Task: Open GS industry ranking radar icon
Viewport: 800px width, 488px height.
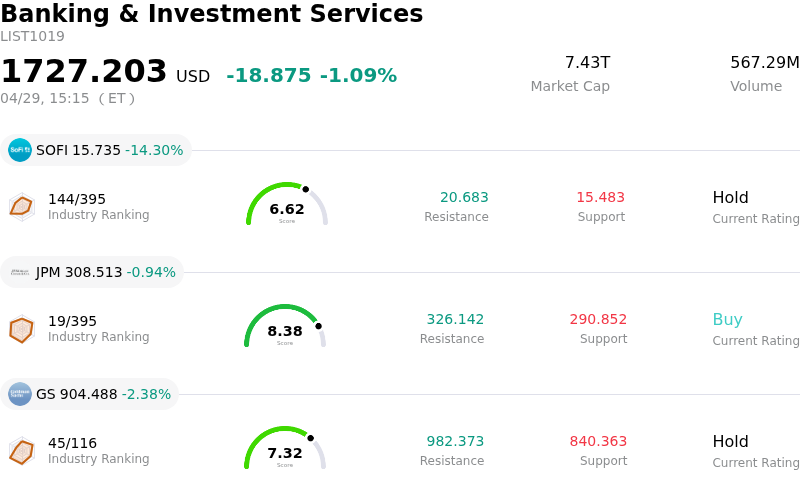Action: [x=21, y=451]
